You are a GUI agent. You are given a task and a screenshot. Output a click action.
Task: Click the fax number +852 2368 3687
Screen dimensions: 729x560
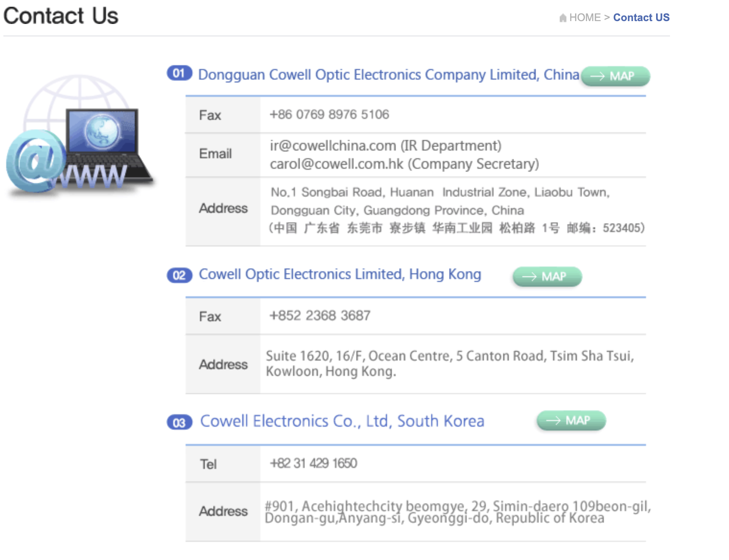(320, 315)
